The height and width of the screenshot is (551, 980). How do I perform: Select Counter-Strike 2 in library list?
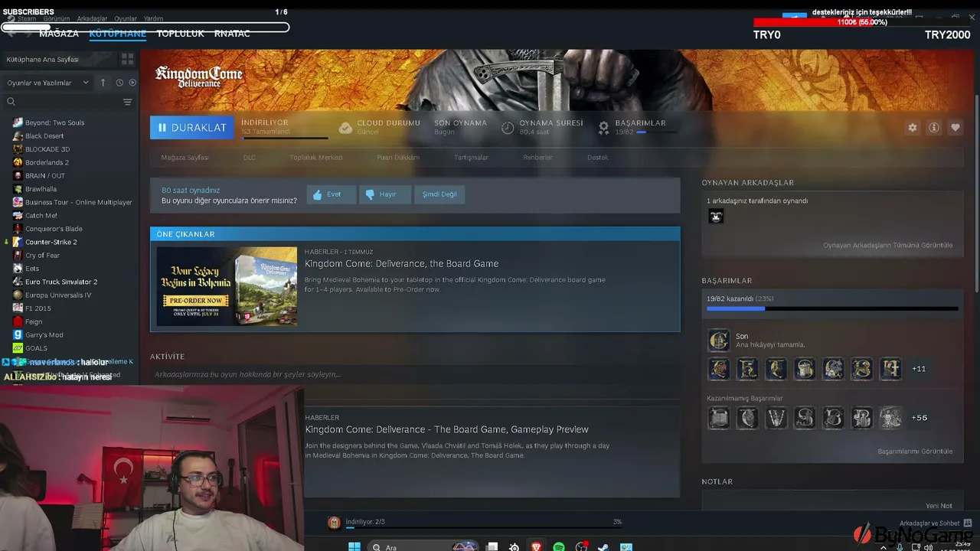click(x=51, y=242)
